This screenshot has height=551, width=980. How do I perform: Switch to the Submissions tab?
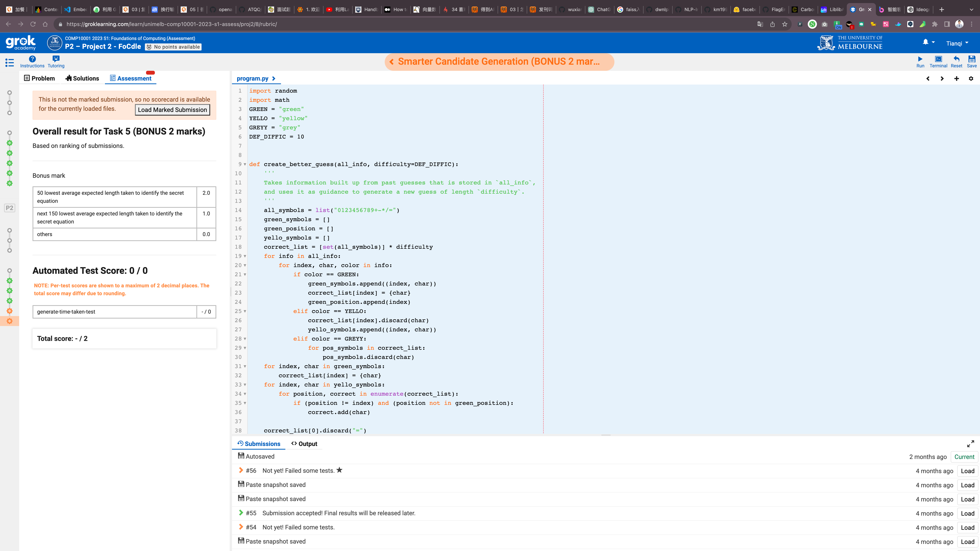[x=259, y=444]
